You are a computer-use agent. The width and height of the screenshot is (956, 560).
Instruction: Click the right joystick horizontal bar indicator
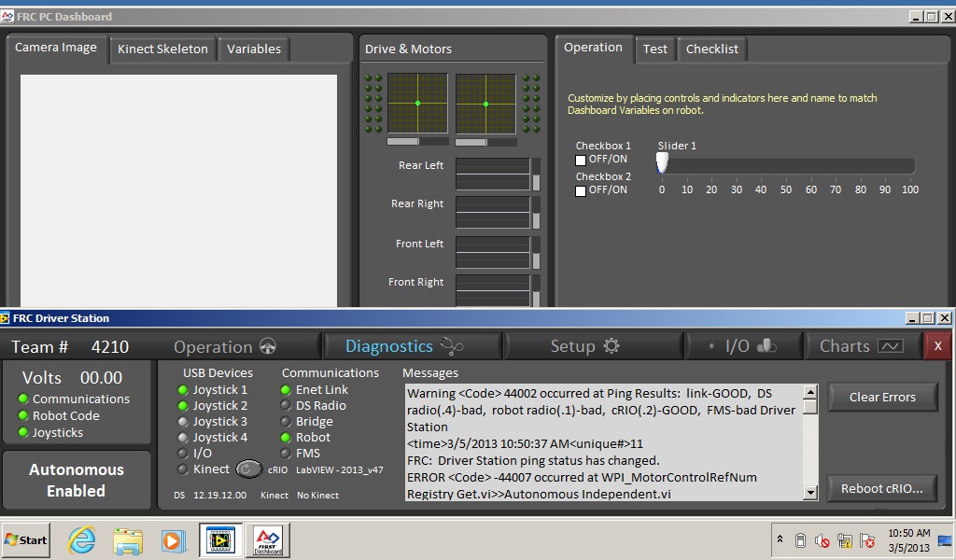[x=485, y=141]
